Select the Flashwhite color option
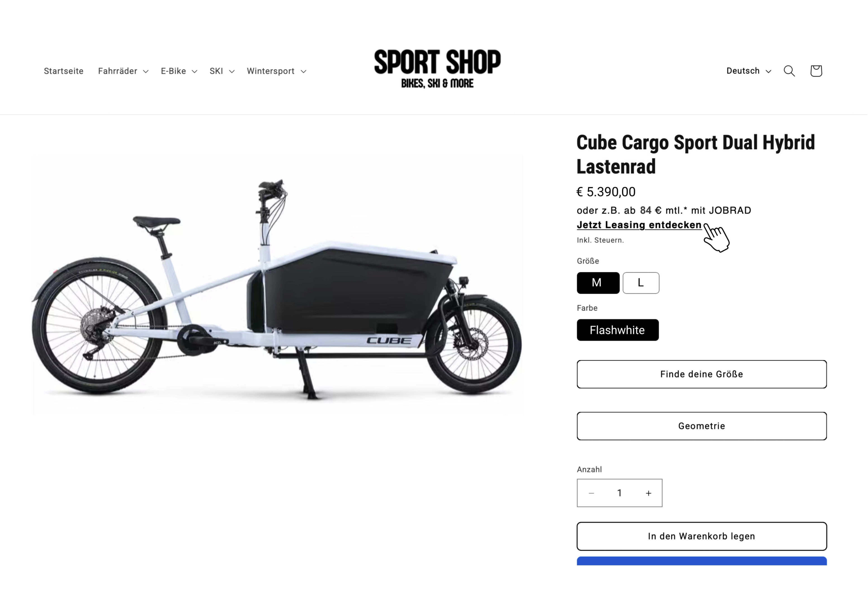Image resolution: width=868 pixels, height=616 pixels. (x=618, y=330)
